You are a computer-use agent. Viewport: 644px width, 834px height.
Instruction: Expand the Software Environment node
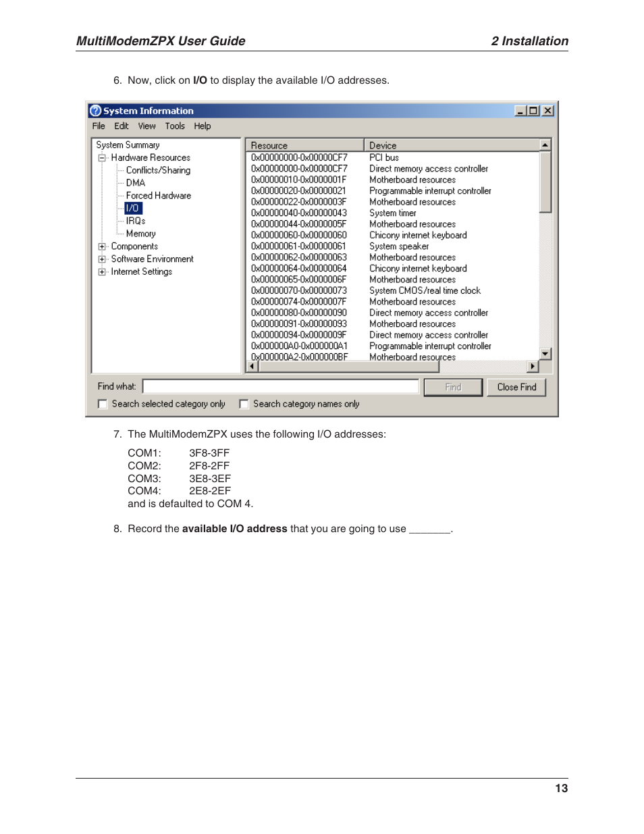[102, 259]
